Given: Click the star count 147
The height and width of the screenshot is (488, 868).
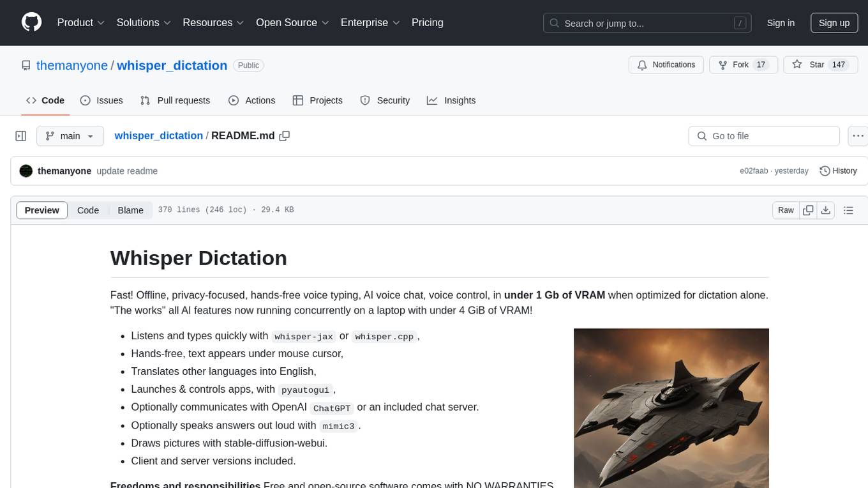Looking at the screenshot, I should coord(839,65).
